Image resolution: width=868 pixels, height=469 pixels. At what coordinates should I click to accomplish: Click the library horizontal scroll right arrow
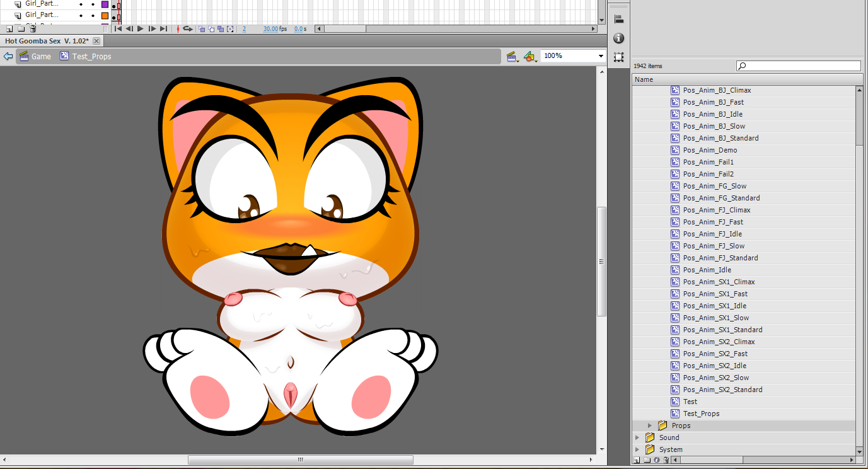[x=852, y=460]
